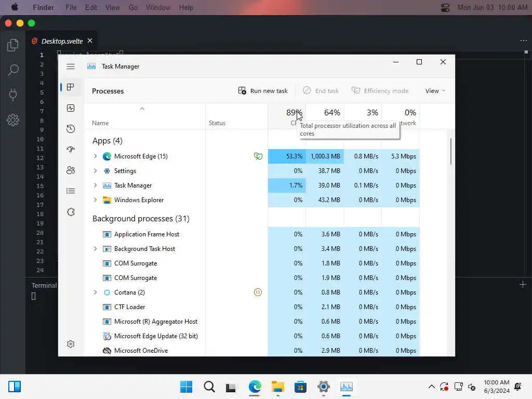This screenshot has width=532, height=399.
Task: Click Microsoft Edge memory value 1,000.3 MB
Action: pyautogui.click(x=325, y=156)
